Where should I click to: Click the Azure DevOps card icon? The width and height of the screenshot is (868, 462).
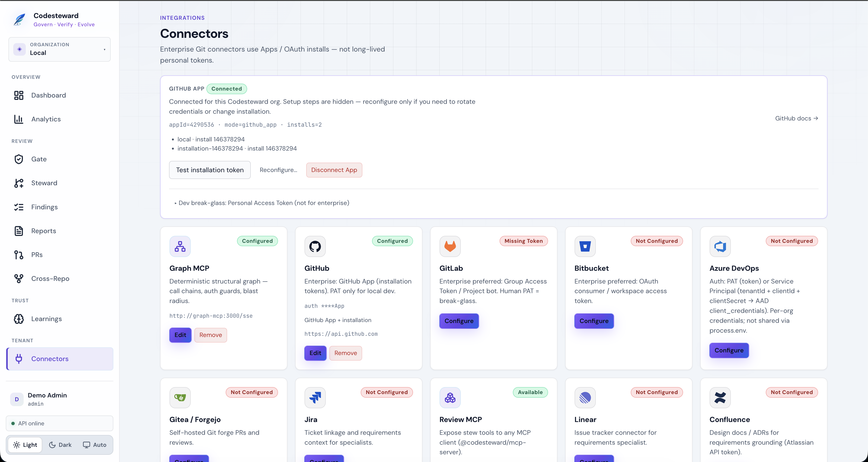coord(720,246)
